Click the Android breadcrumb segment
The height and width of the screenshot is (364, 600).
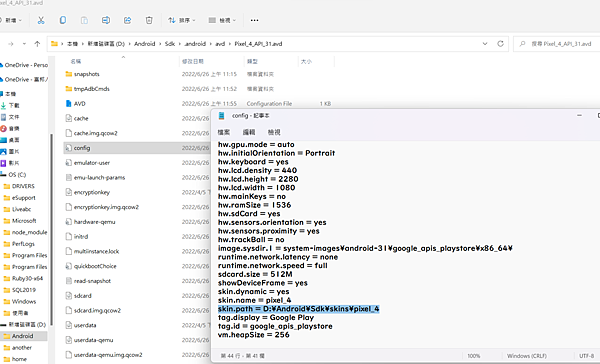(145, 44)
